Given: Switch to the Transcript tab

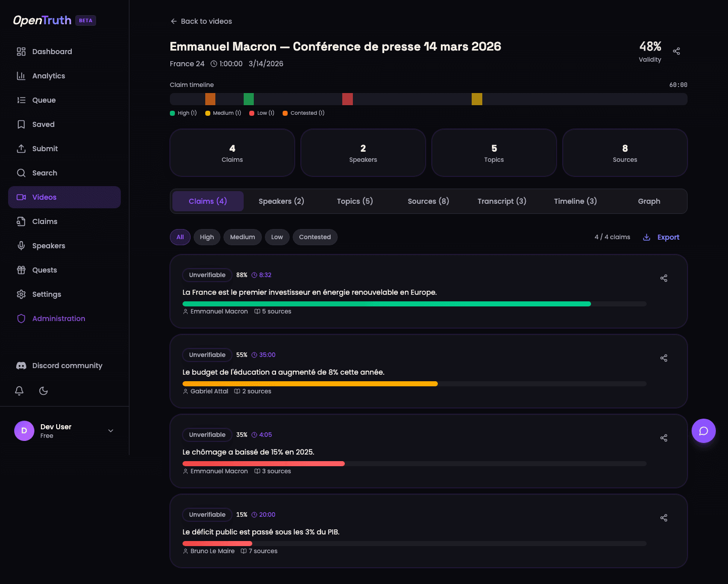Looking at the screenshot, I should pos(502,201).
